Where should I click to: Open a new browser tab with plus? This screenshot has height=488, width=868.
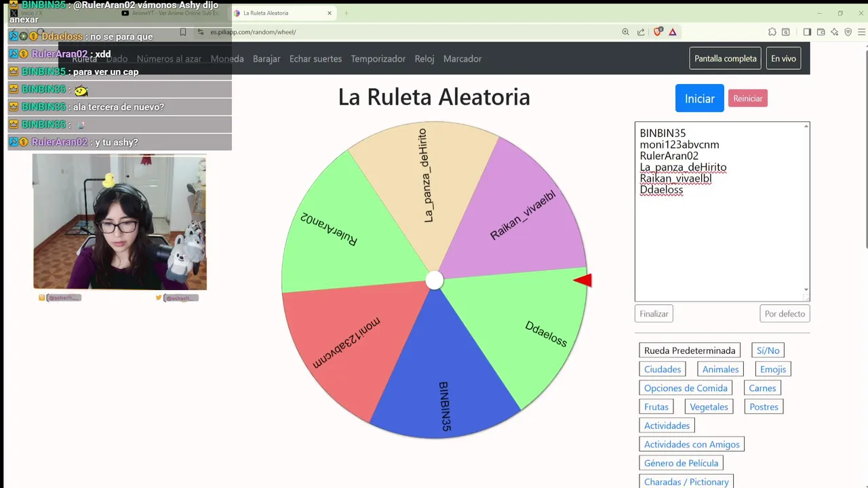coord(346,13)
